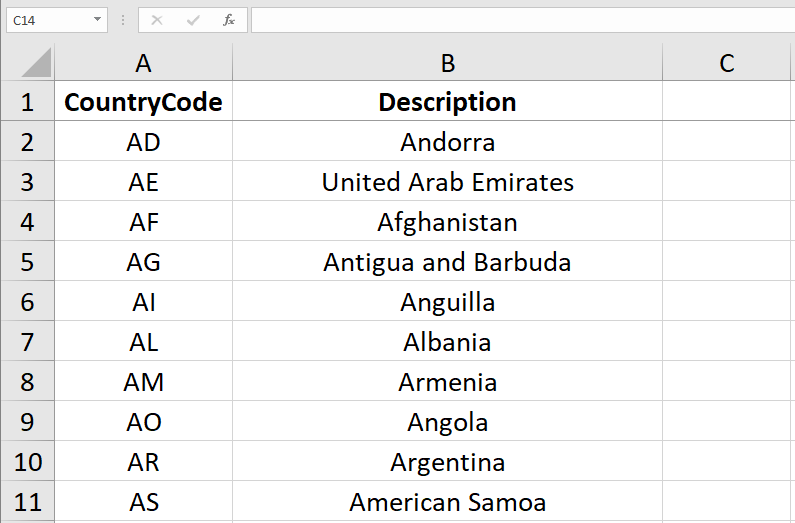795x523 pixels.
Task: Click the Cancel X icon in formula bar
Action: tap(157, 20)
